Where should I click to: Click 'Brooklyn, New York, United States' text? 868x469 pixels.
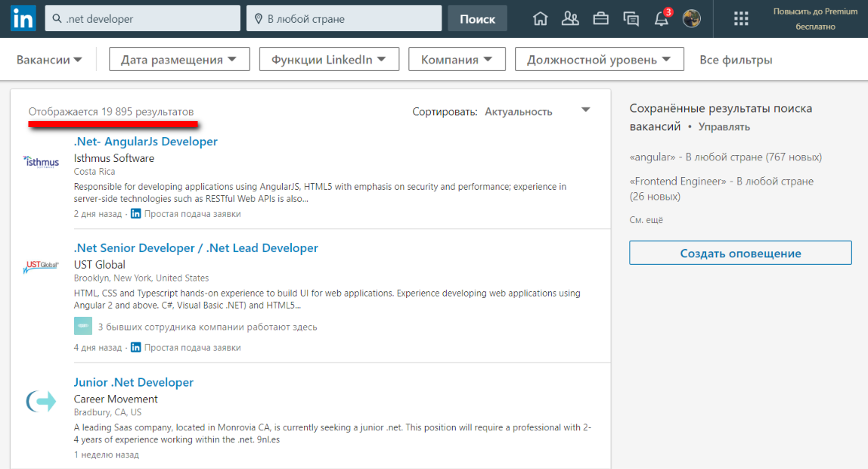141,278
